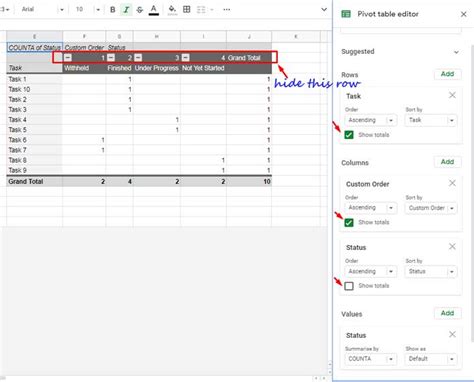Close the Pivot table editor panel
The height and width of the screenshot is (382, 474).
(463, 14)
